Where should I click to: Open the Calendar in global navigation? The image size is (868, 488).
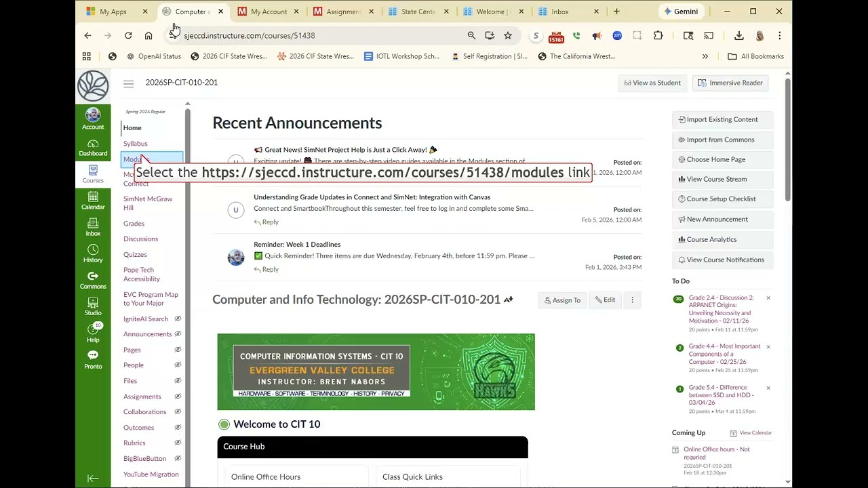pos(93,201)
